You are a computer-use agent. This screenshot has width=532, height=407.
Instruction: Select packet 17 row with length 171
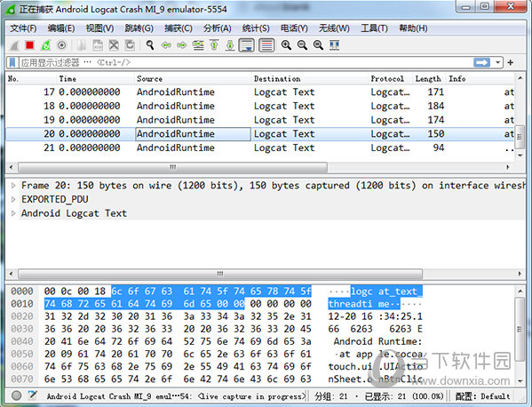coord(260,92)
